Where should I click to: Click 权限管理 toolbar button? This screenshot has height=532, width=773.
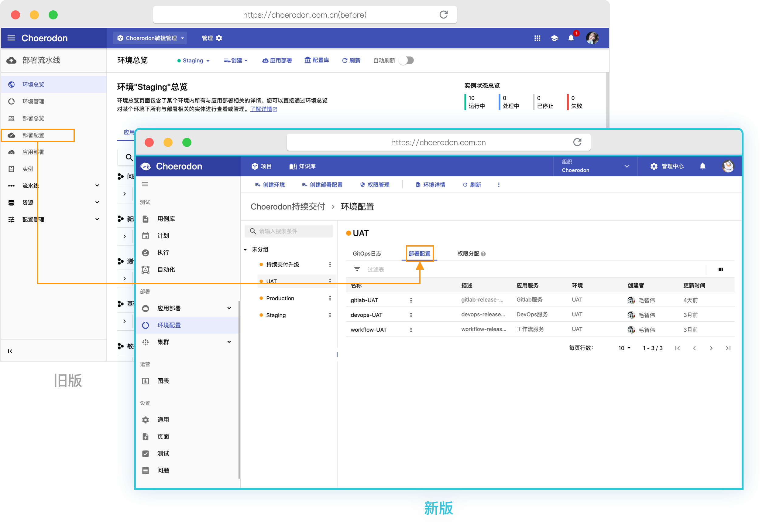375,185
